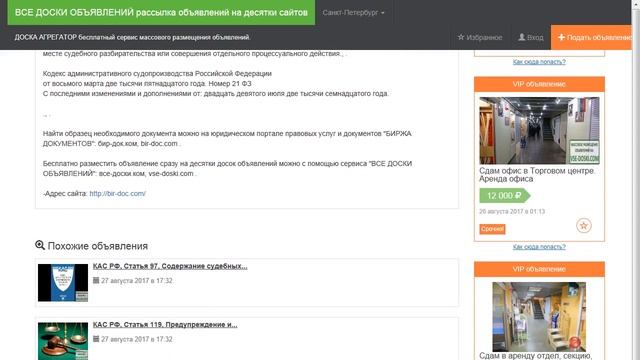Viewport: 640px width, 360px height.
Task: Click the 12 000 ₽ price tag
Action: [504, 196]
